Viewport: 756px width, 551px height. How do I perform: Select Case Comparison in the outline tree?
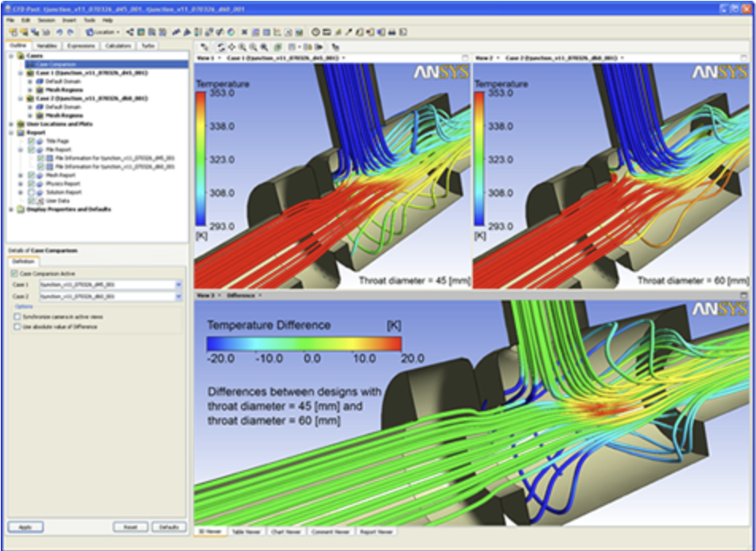[54, 64]
